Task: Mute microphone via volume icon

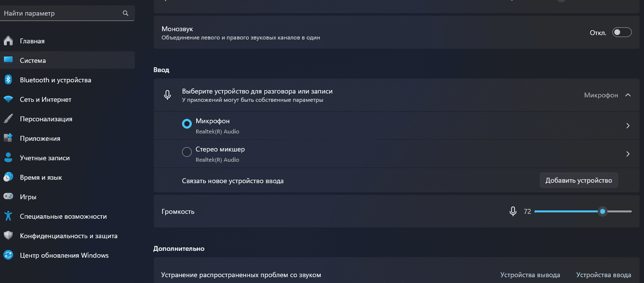Action: [513, 211]
